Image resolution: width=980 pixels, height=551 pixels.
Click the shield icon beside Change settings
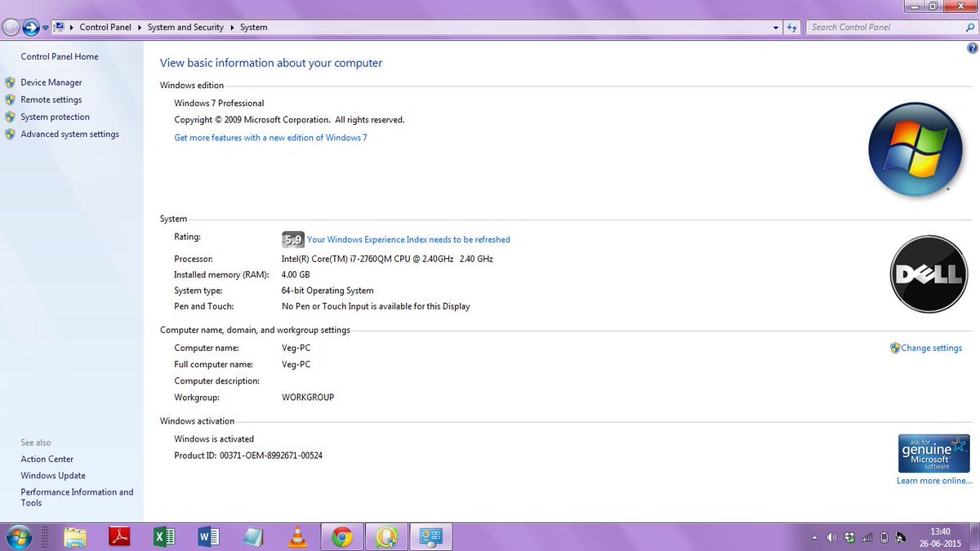895,348
